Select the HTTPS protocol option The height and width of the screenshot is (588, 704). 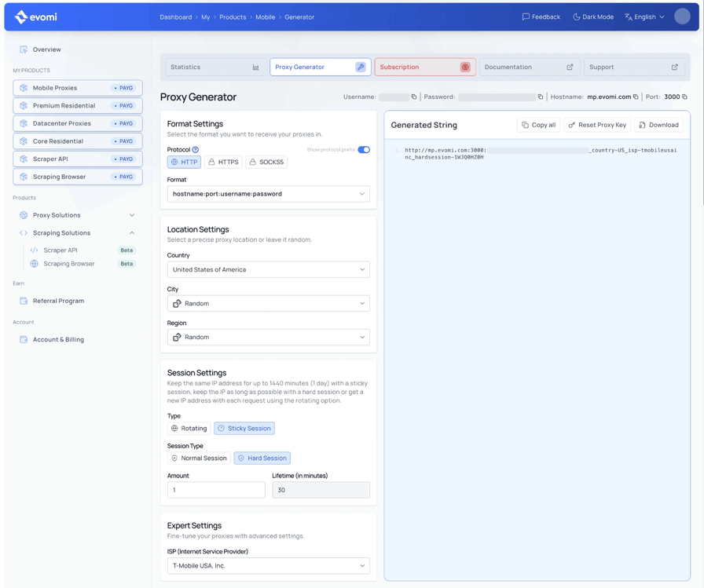[224, 162]
